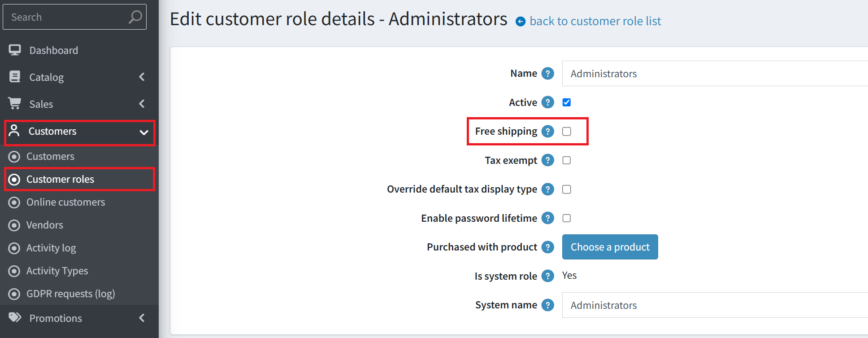
Task: Click into the Name input field
Action: [x=715, y=74]
